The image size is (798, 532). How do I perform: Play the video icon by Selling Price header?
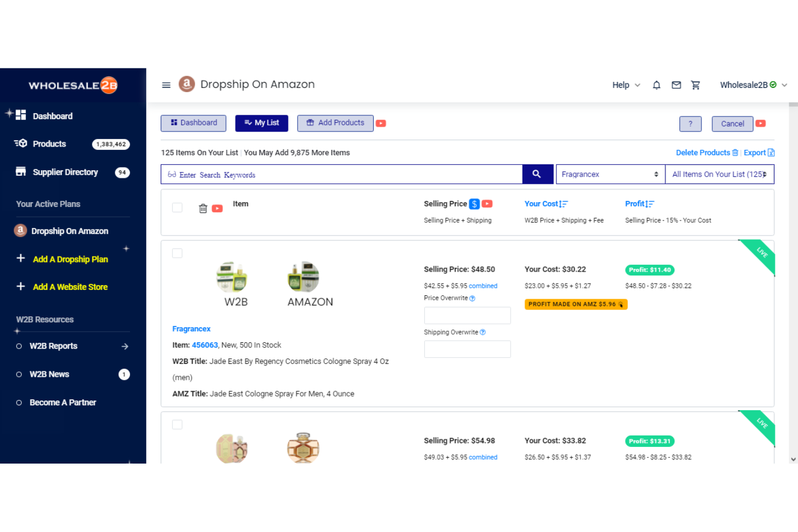(x=487, y=204)
